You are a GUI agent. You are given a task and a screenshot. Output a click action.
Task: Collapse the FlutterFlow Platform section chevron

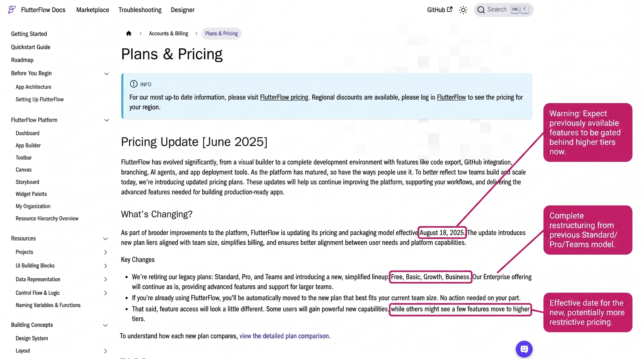click(106, 120)
